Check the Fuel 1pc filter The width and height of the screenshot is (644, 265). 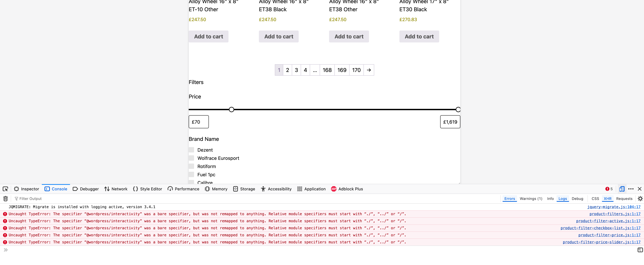(x=192, y=174)
